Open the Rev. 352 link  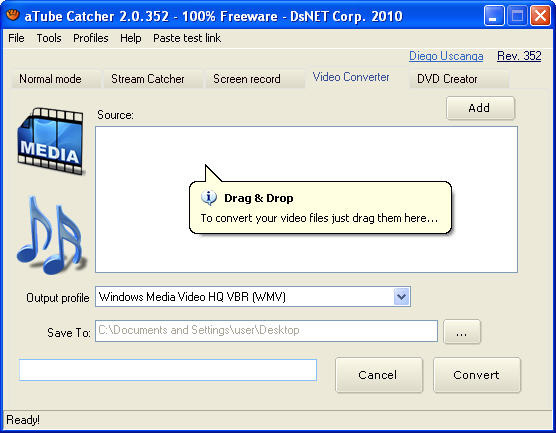point(519,56)
